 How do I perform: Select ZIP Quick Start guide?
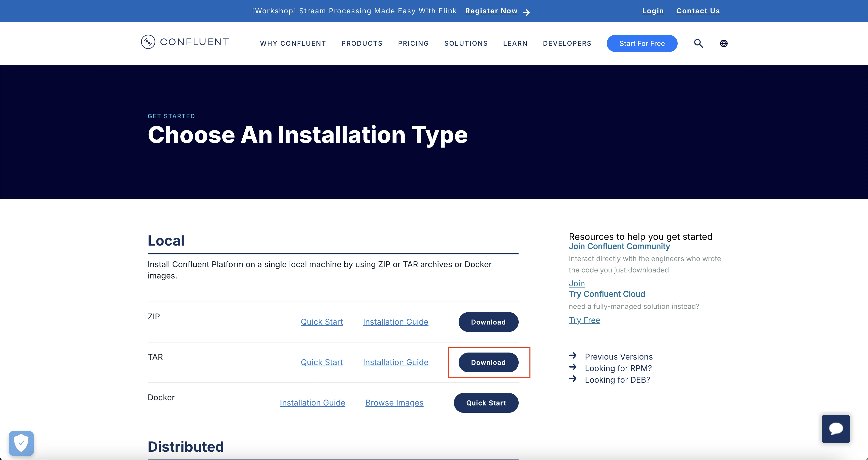coord(321,321)
